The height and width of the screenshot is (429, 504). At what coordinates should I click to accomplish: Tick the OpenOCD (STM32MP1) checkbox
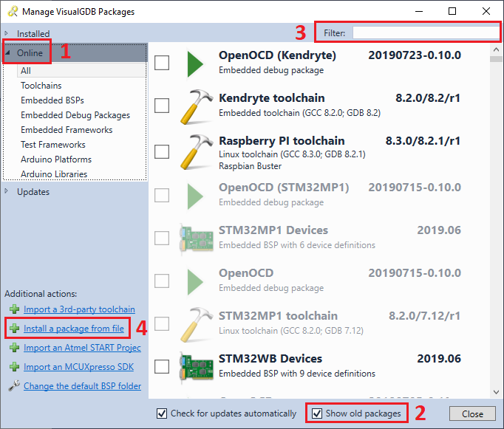point(162,195)
